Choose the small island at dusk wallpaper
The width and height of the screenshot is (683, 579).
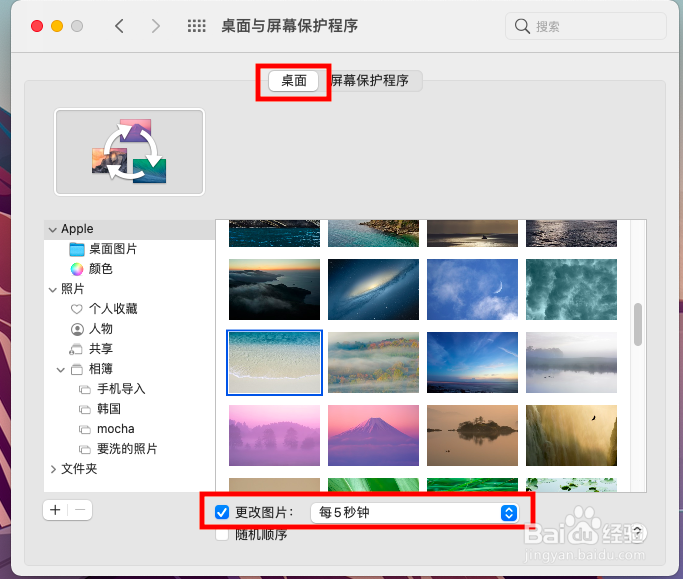(472, 436)
